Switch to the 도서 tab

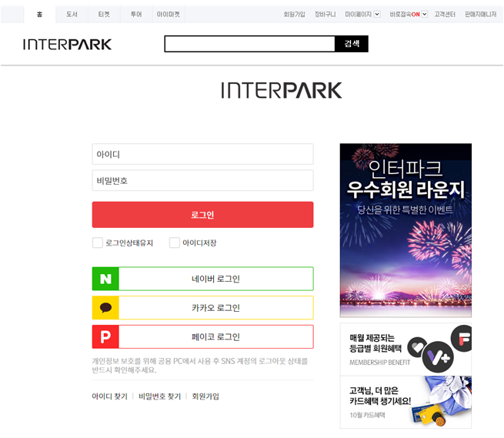coord(72,14)
